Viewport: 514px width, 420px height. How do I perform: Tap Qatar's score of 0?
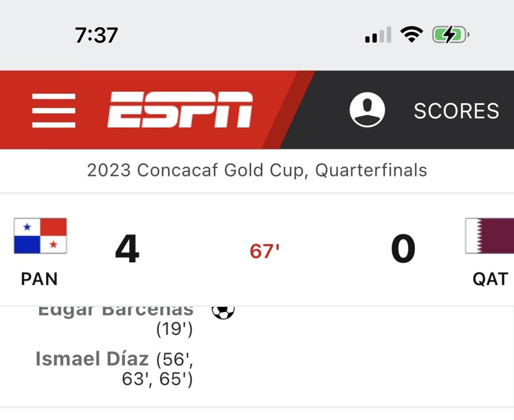coord(403,249)
